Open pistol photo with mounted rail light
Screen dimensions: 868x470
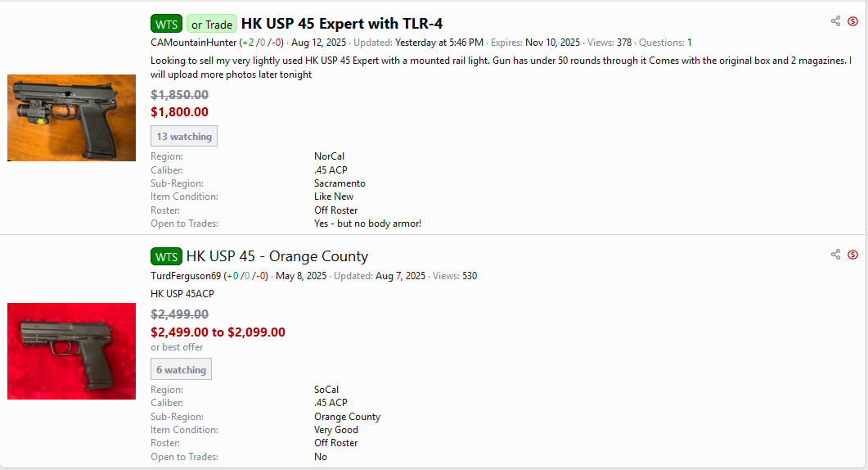click(x=71, y=118)
